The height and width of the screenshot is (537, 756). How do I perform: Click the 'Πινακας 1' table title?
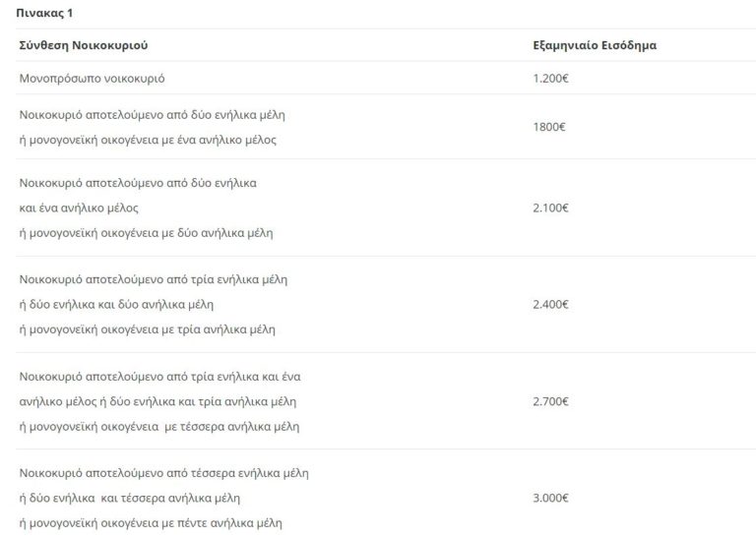(x=44, y=14)
